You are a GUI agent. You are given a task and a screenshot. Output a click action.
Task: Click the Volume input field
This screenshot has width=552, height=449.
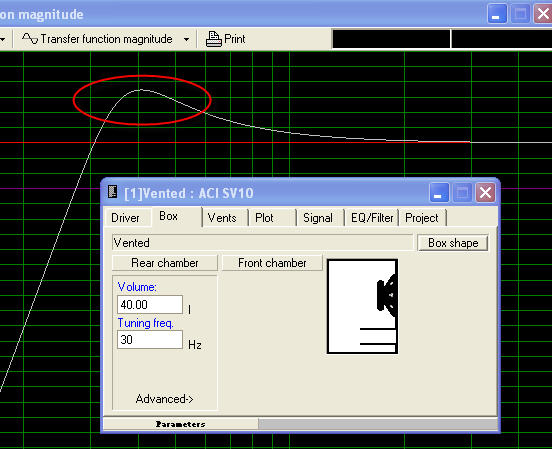[x=150, y=305]
